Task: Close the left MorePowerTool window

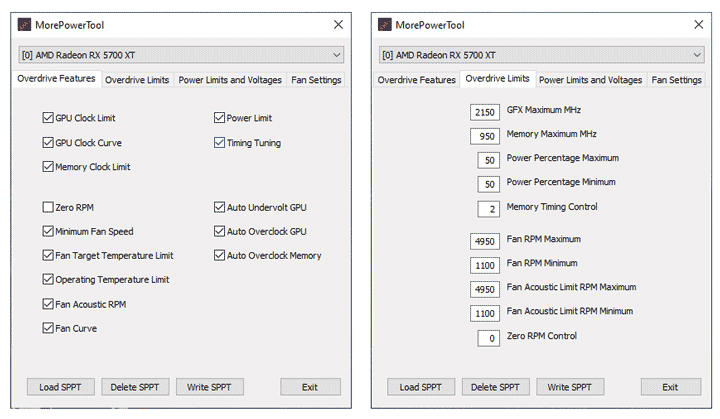Action: [x=338, y=23]
